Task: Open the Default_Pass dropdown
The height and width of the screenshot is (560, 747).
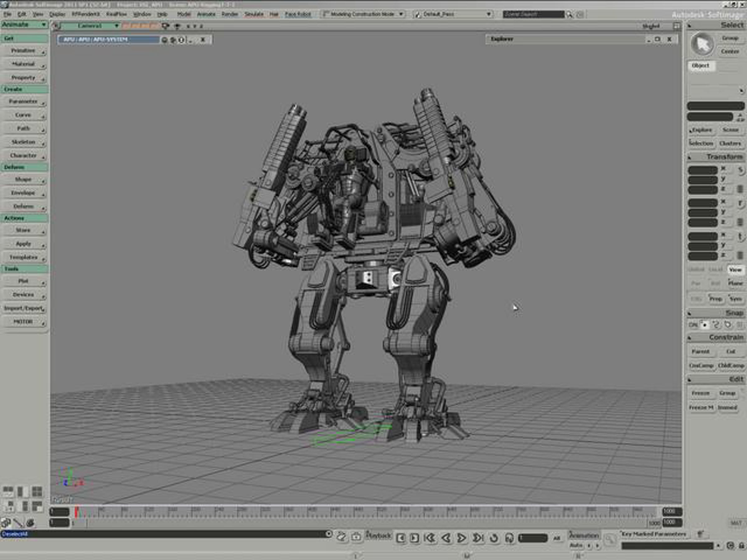Action: pos(453,14)
